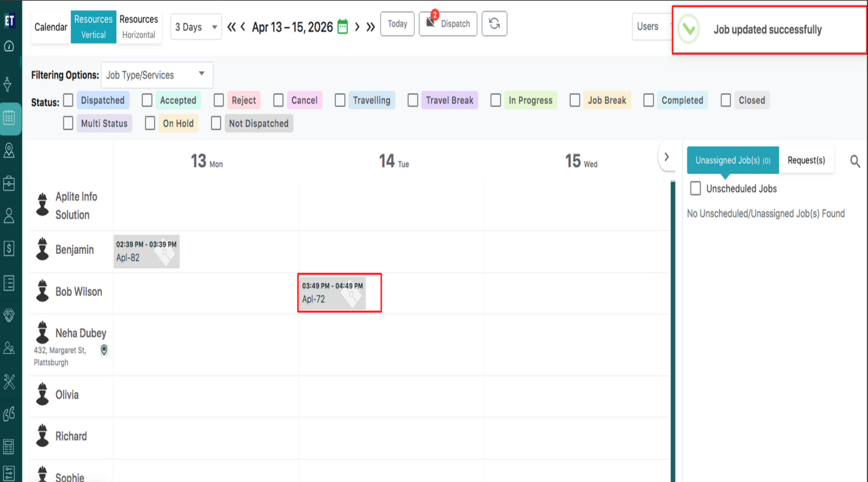The image size is (868, 482).
Task: Switch to Resources Horizontal tab
Action: [138, 27]
